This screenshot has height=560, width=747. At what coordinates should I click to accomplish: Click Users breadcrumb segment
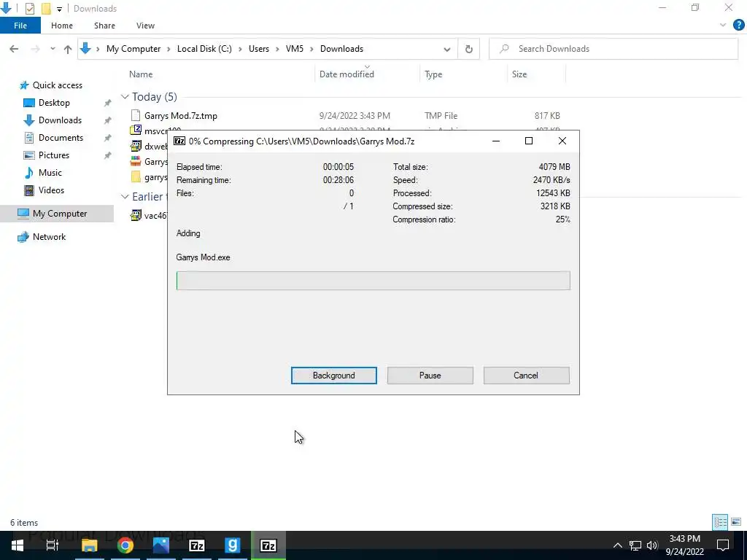[259, 49]
